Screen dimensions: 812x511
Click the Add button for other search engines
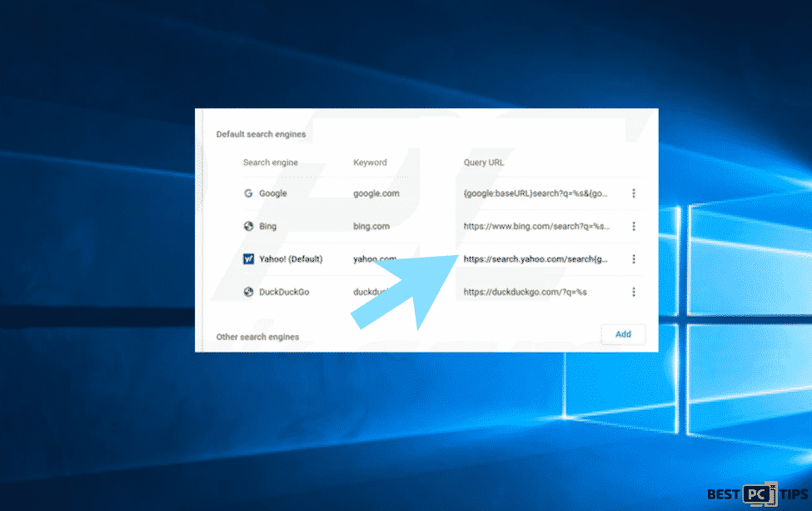coord(623,334)
